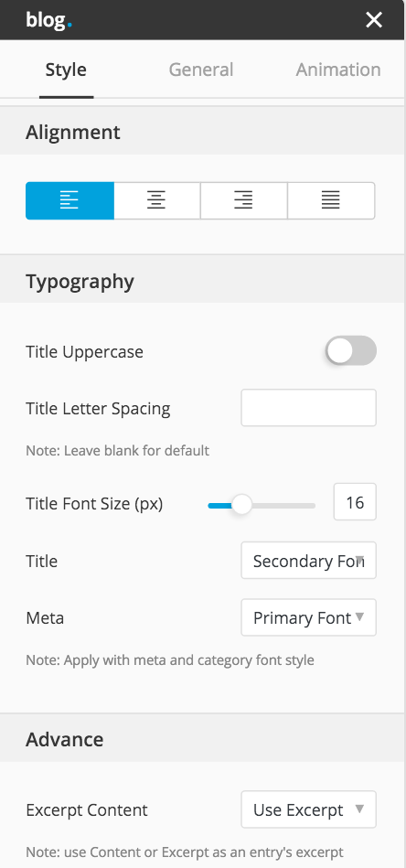Switch to the Animation tab
Viewport: 406px width, 868px height.
(x=338, y=70)
